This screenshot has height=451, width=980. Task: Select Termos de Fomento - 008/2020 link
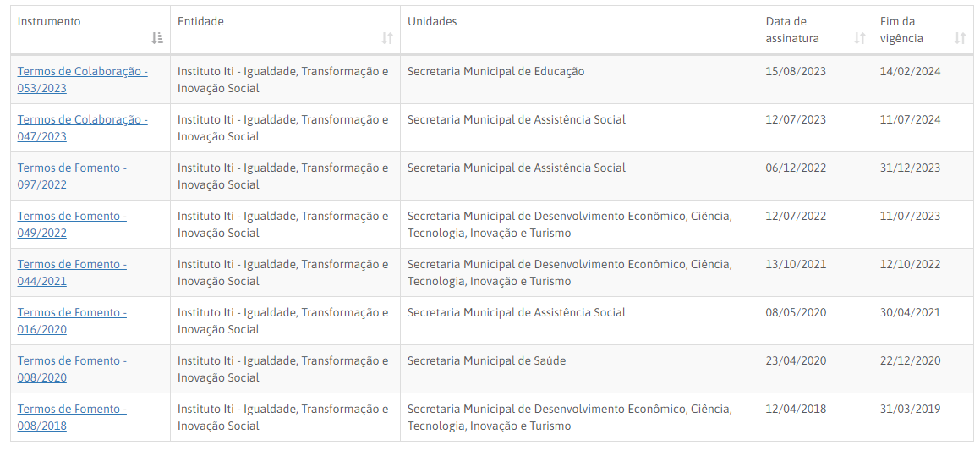(x=72, y=369)
